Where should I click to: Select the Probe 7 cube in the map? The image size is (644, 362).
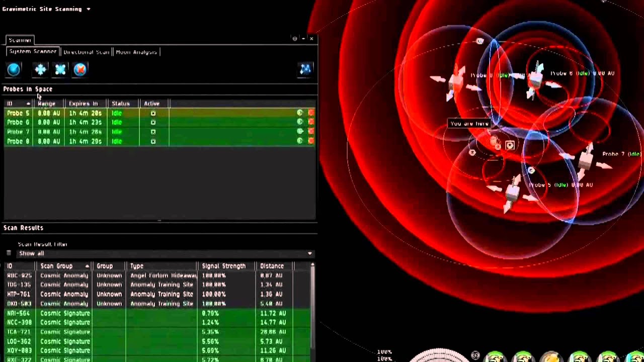[x=585, y=160]
